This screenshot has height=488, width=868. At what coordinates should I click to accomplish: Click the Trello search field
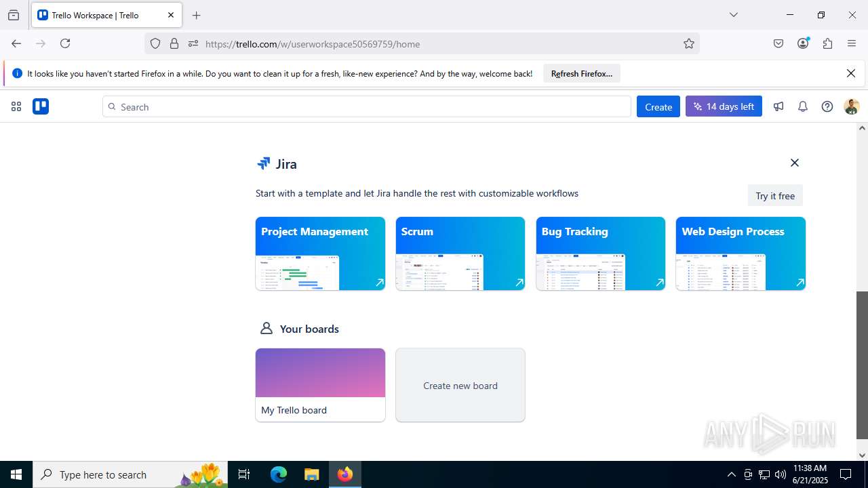click(367, 106)
